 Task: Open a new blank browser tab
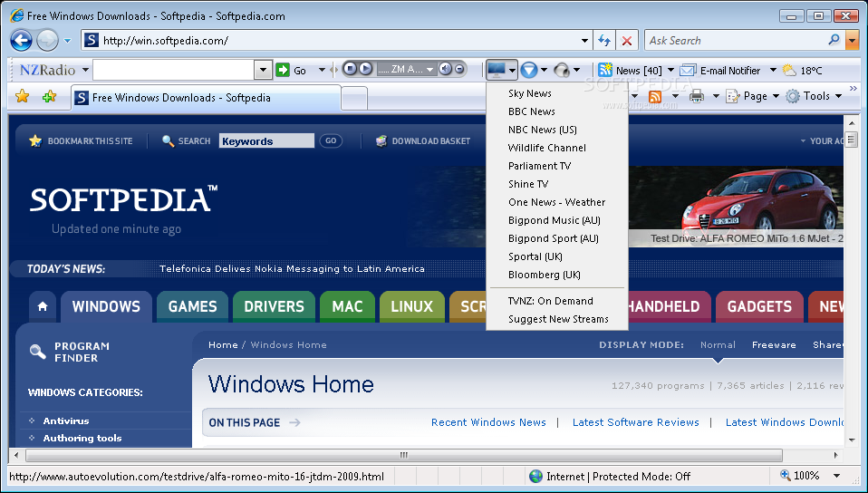354,99
